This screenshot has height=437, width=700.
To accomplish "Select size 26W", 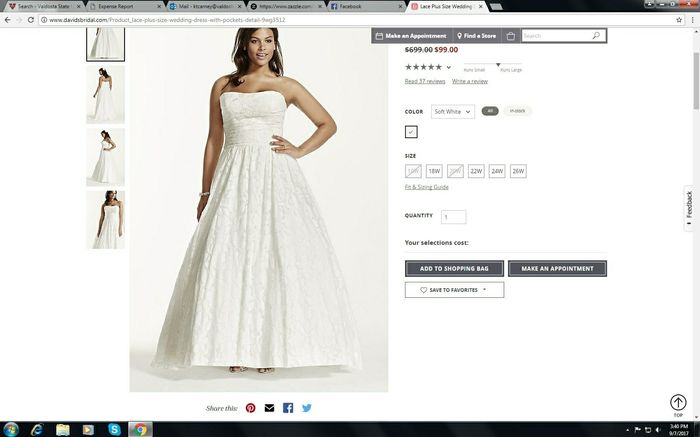I will tap(518, 171).
